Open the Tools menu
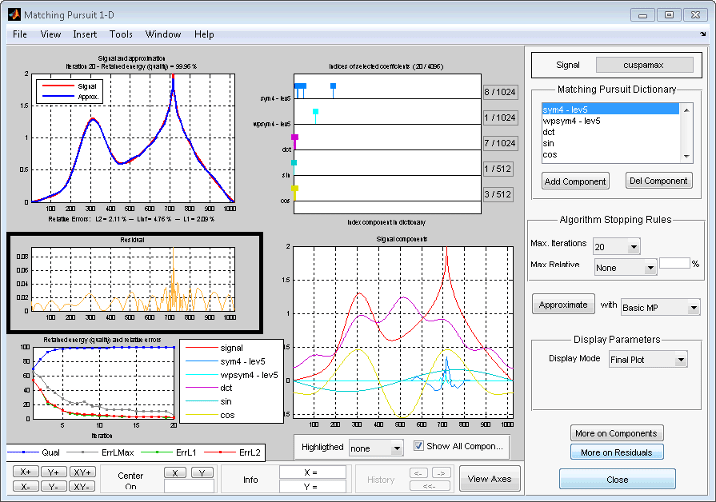The height and width of the screenshot is (502, 716). pos(121,34)
